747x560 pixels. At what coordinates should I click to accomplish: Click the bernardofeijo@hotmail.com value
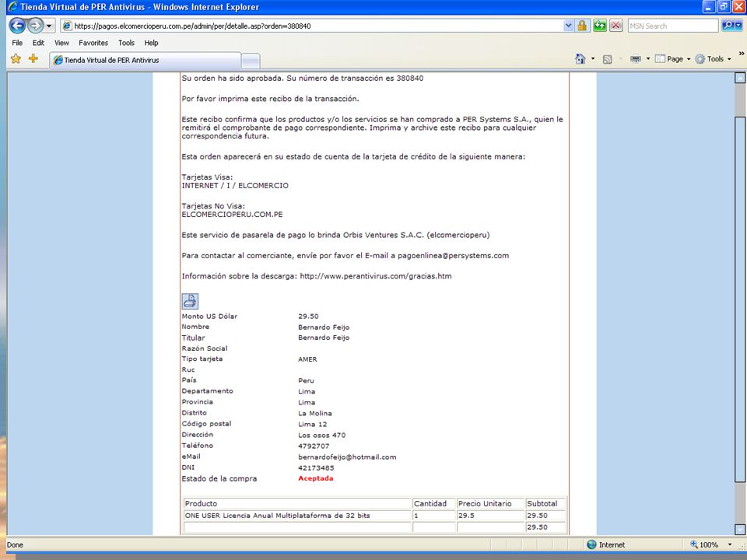click(347, 457)
